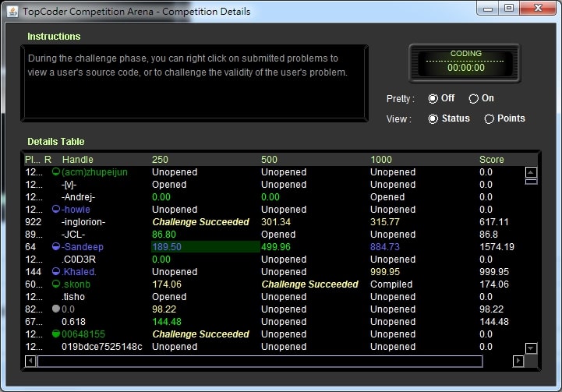Screen dimensions: 562x392
Task: Click the vertical scrollbar thumb
Action: click(531, 182)
